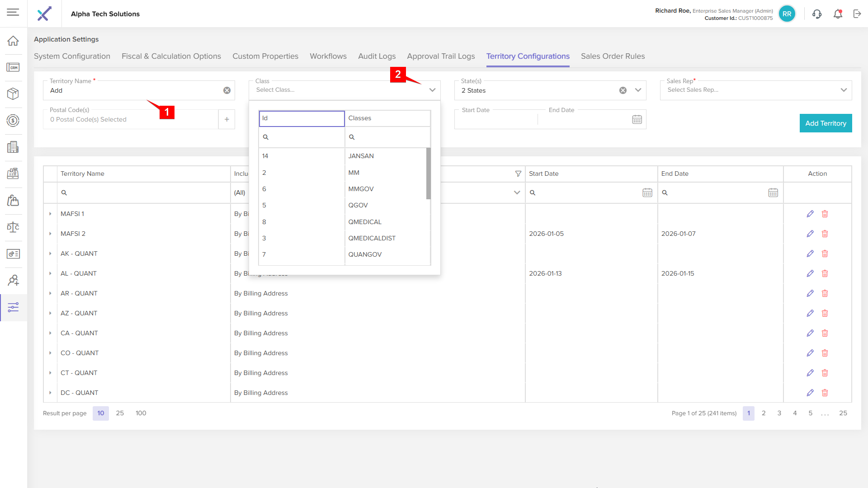Edit the MAFSI 1 territory
This screenshot has width=868, height=488.
click(810, 214)
